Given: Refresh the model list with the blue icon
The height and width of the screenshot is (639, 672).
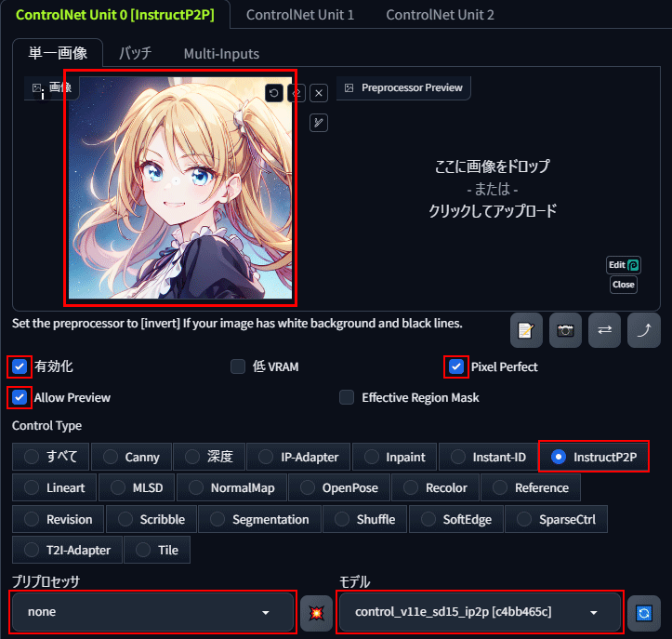Looking at the screenshot, I should click(x=644, y=613).
